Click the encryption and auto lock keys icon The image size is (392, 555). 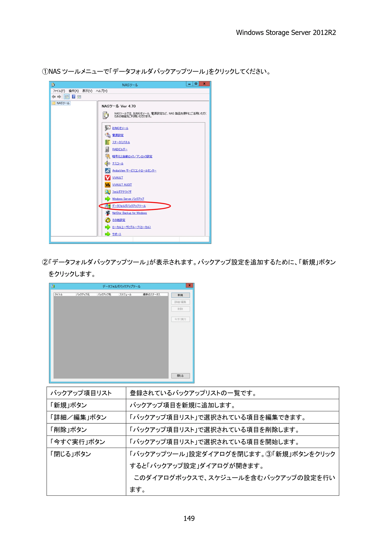coord(107,156)
